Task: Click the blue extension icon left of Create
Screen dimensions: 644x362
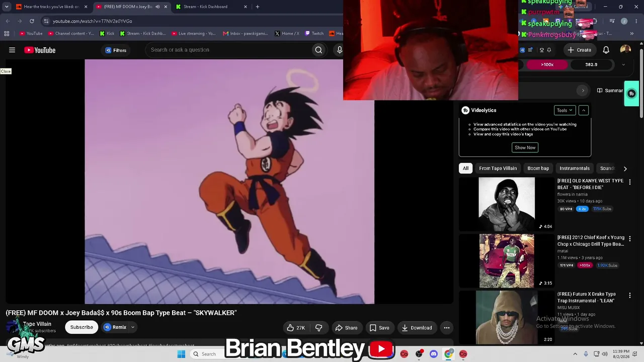Action: pos(522,50)
